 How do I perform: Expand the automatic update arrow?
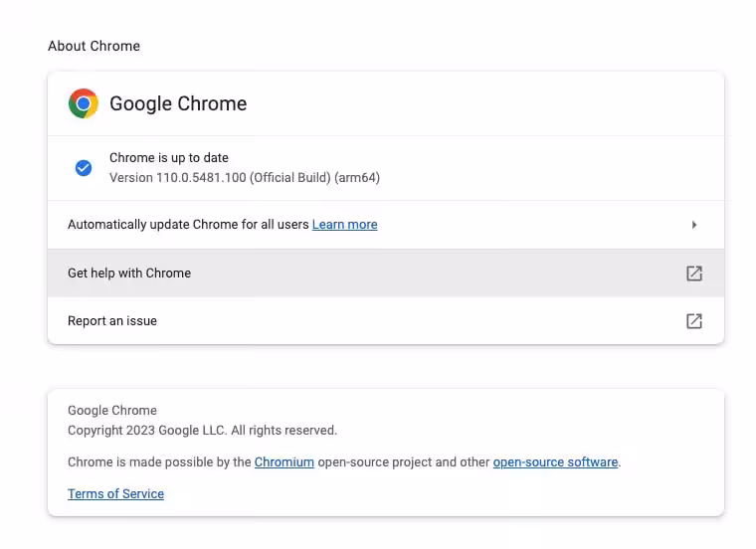click(693, 225)
